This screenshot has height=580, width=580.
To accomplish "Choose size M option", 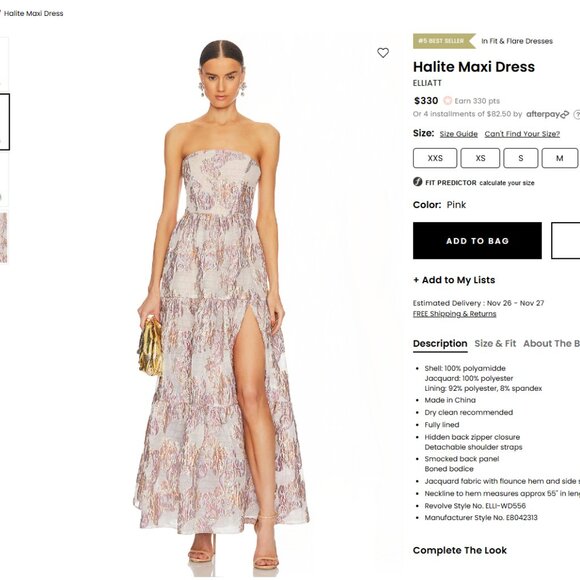I will pos(560,158).
